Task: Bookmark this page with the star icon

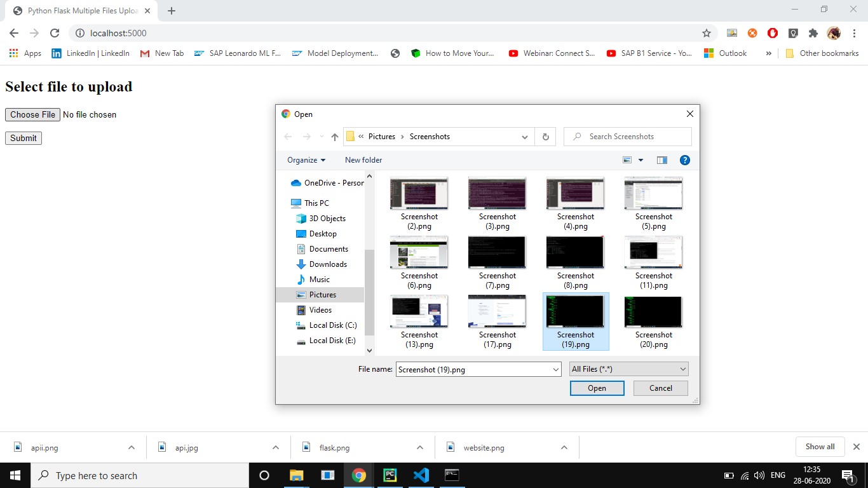Action: tap(707, 33)
